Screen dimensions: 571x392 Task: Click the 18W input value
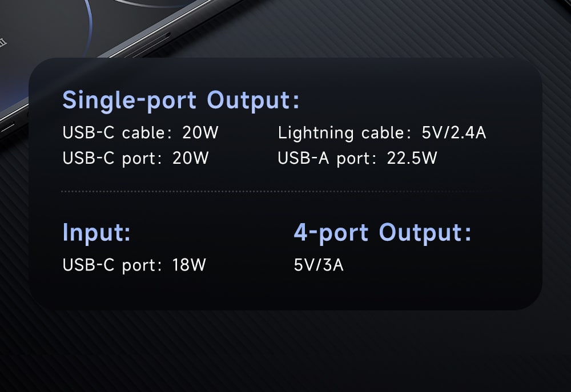(x=188, y=265)
